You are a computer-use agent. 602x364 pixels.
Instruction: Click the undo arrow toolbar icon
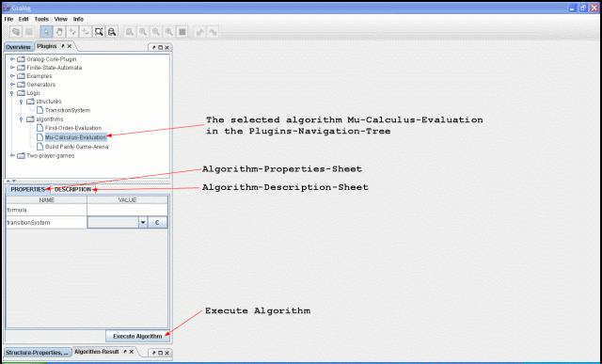[x=199, y=32]
